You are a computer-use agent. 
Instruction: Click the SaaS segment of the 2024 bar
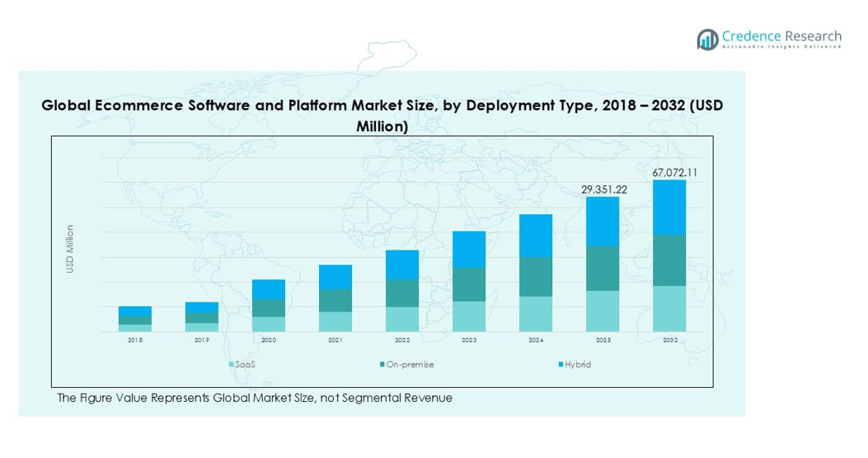point(536,314)
